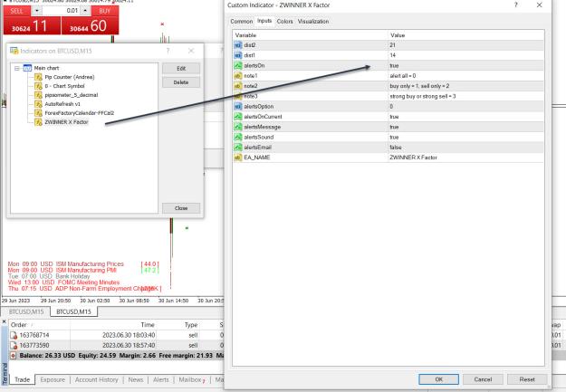566x392 pixels.
Task: Switch to the Colors tab
Action: coord(284,22)
